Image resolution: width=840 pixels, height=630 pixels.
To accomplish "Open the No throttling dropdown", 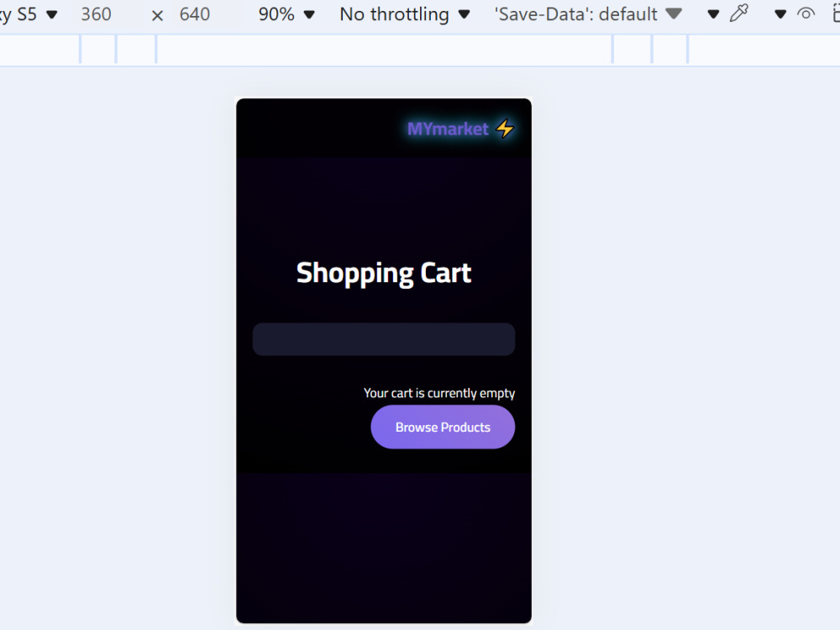I will (x=405, y=14).
